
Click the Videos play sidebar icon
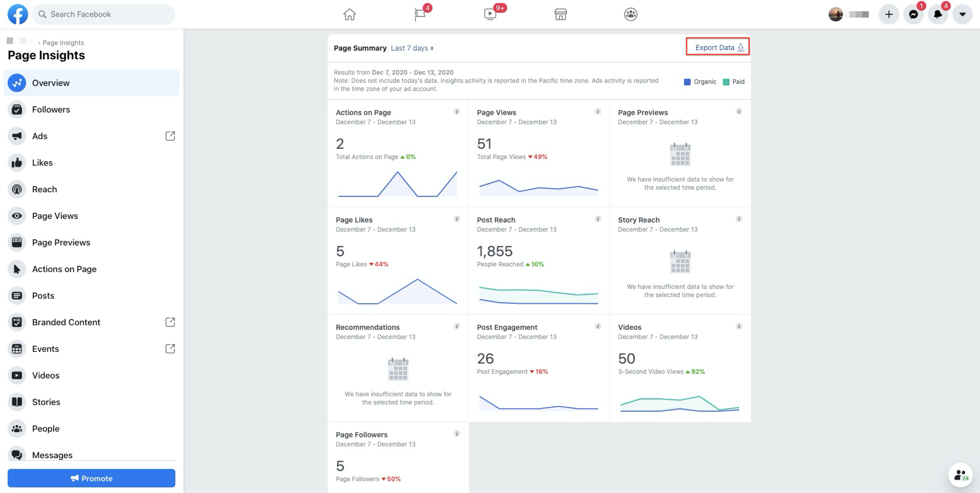[x=17, y=375]
